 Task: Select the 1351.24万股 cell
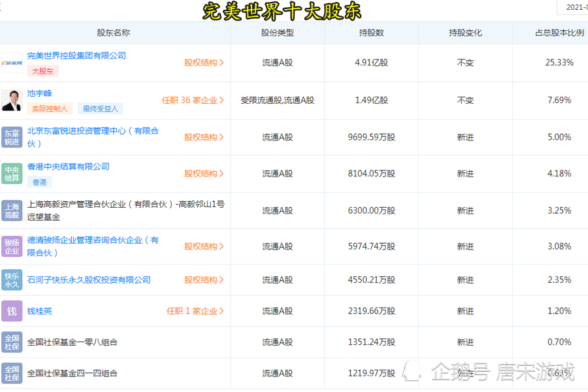click(x=372, y=342)
